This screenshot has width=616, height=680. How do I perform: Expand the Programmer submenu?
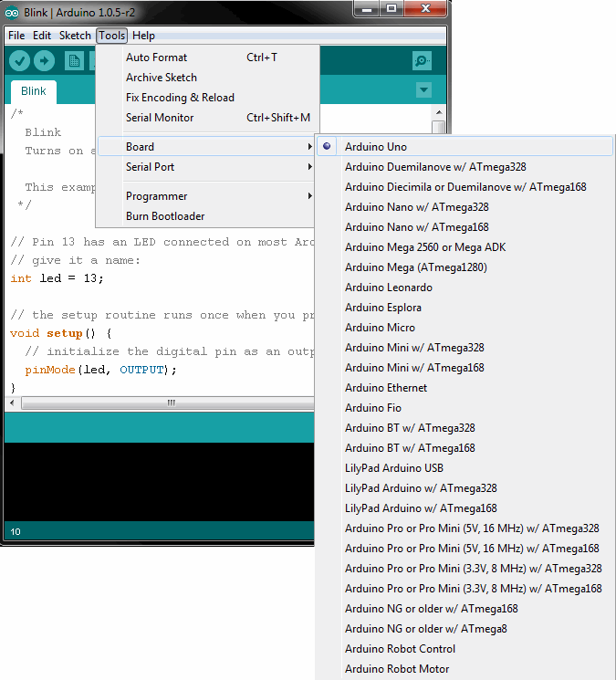click(206, 196)
